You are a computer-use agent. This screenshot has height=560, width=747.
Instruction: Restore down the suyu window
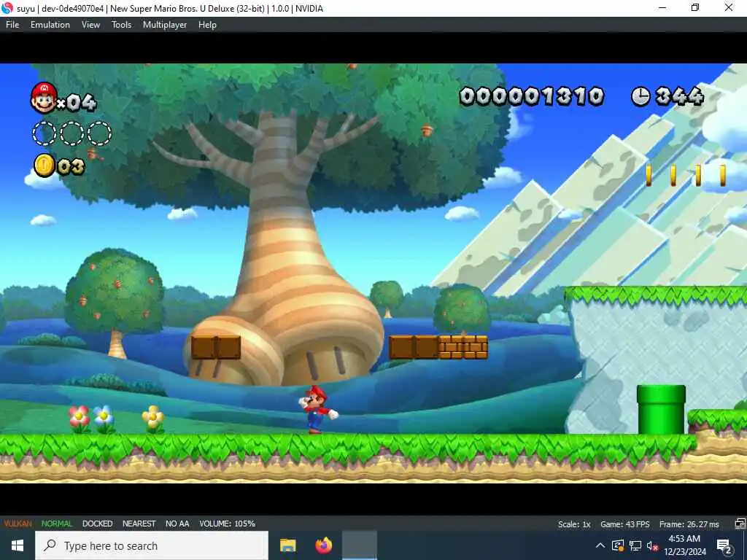pyautogui.click(x=695, y=7)
